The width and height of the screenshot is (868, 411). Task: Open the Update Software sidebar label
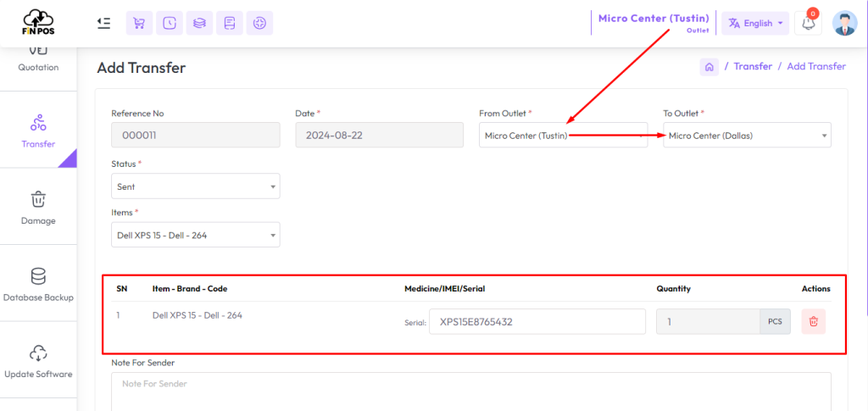[x=38, y=374]
